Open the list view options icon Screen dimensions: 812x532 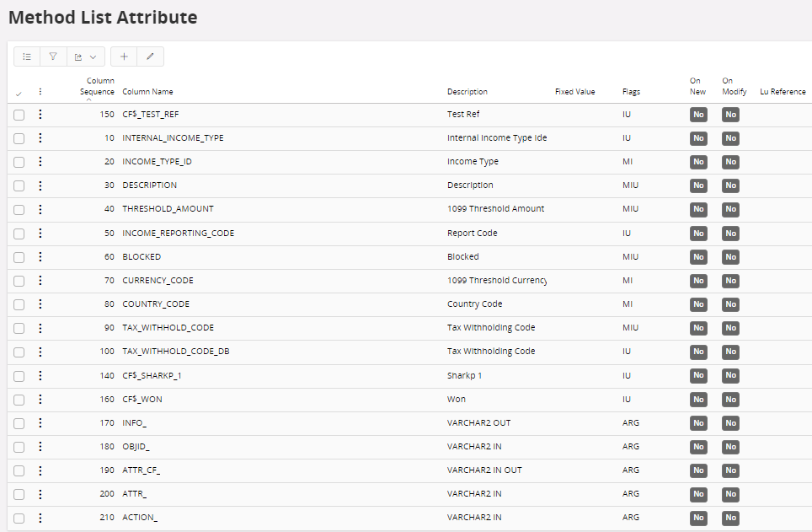tap(26, 56)
